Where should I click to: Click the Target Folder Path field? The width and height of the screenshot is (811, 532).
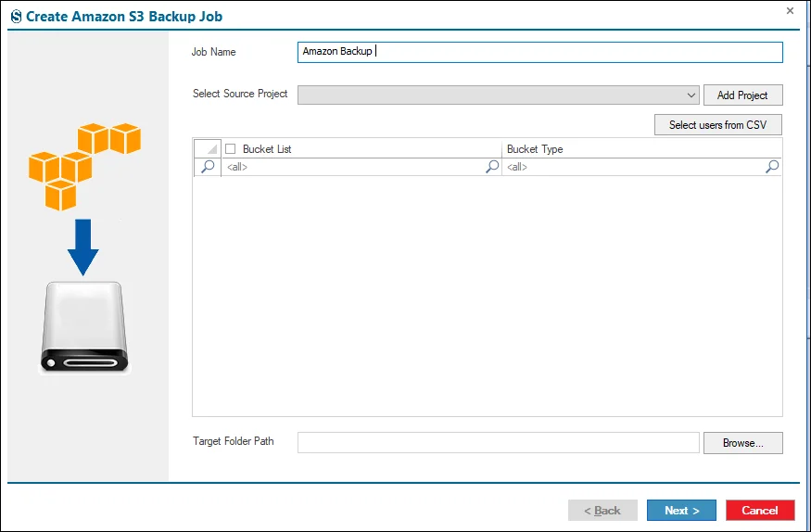click(498, 442)
